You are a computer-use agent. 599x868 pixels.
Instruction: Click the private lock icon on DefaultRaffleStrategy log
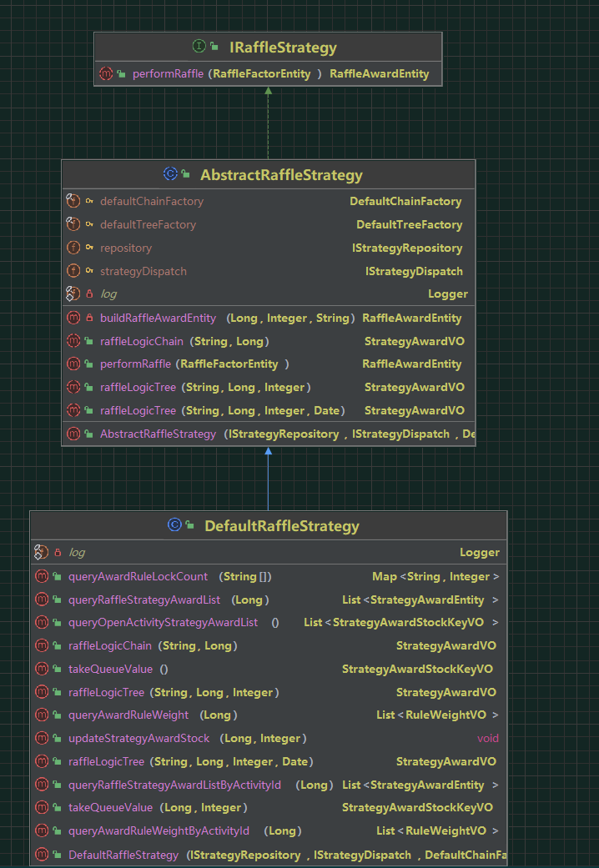point(58,552)
